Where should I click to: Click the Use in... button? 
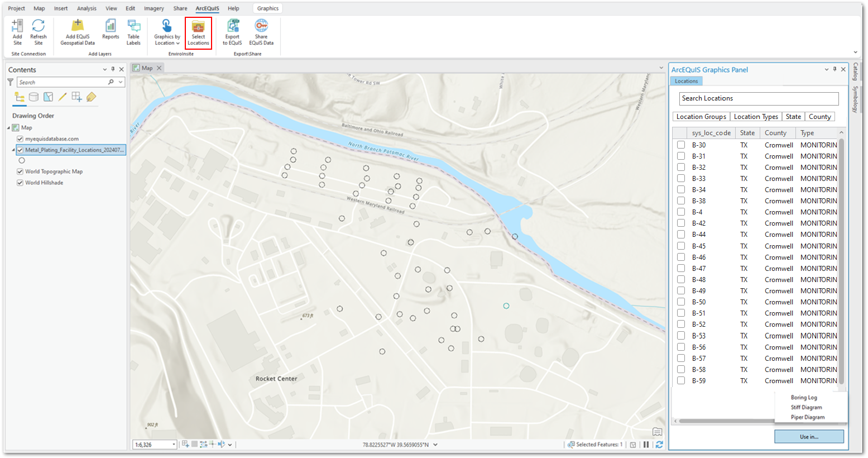click(x=809, y=437)
